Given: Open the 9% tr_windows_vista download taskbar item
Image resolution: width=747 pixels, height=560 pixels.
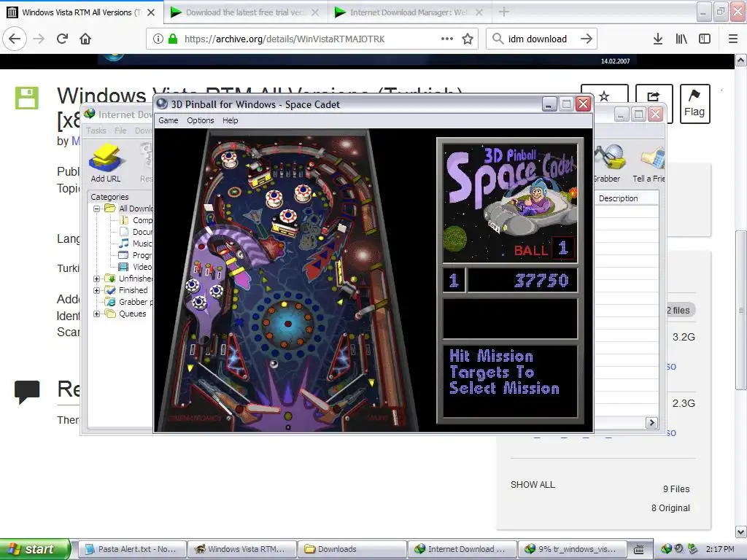Looking at the screenshot, I should (x=571, y=549).
